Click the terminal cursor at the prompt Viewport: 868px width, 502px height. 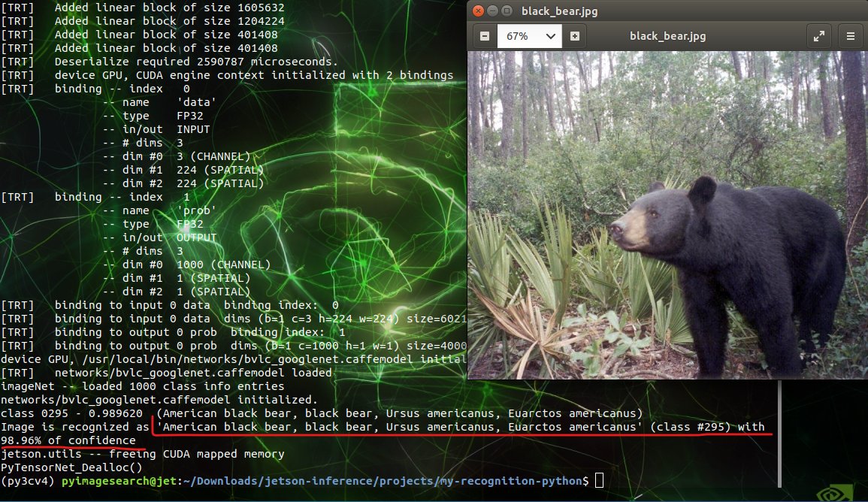pos(599,480)
